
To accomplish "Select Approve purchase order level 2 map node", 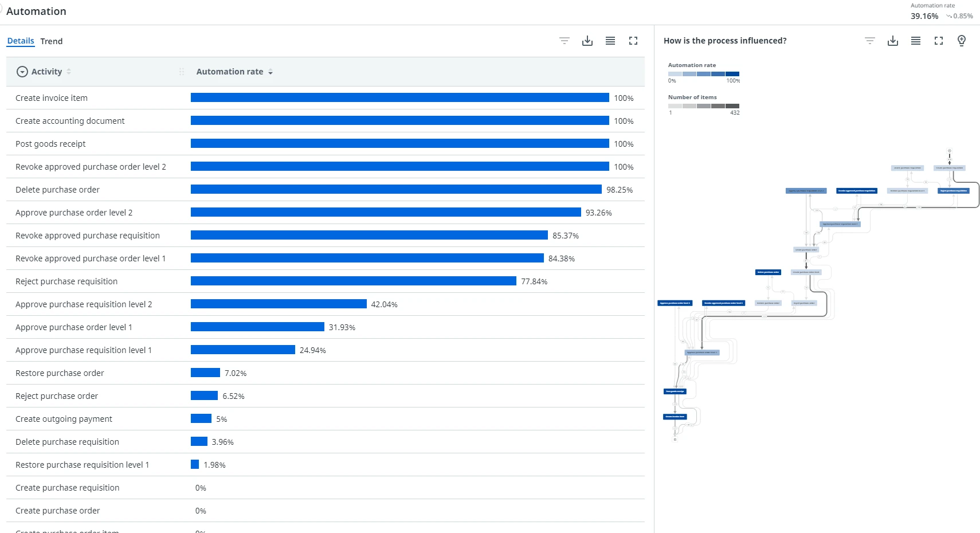I will click(x=675, y=303).
